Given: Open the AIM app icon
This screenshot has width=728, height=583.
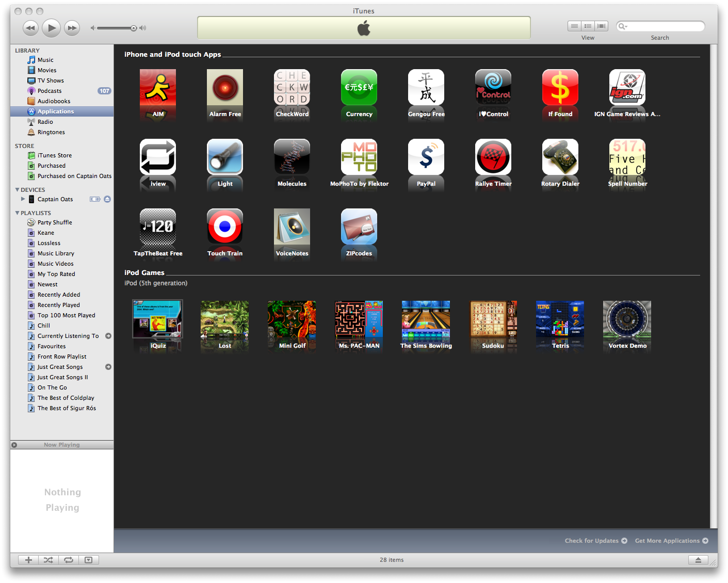Looking at the screenshot, I should coord(158,87).
